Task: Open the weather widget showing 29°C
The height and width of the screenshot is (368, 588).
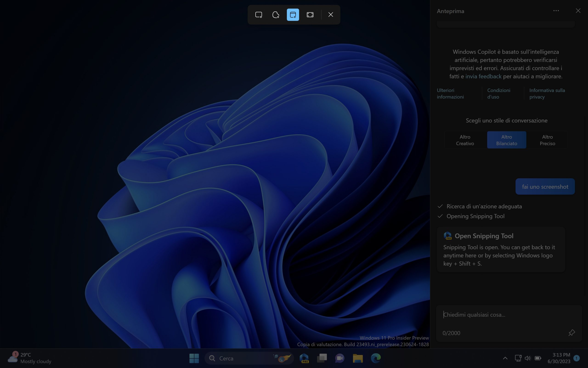Action: click(x=30, y=358)
